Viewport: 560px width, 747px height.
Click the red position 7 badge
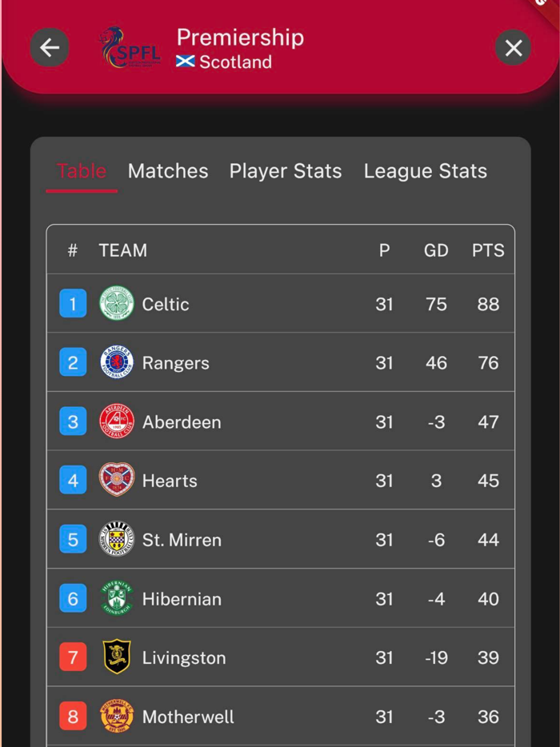pos(72,657)
